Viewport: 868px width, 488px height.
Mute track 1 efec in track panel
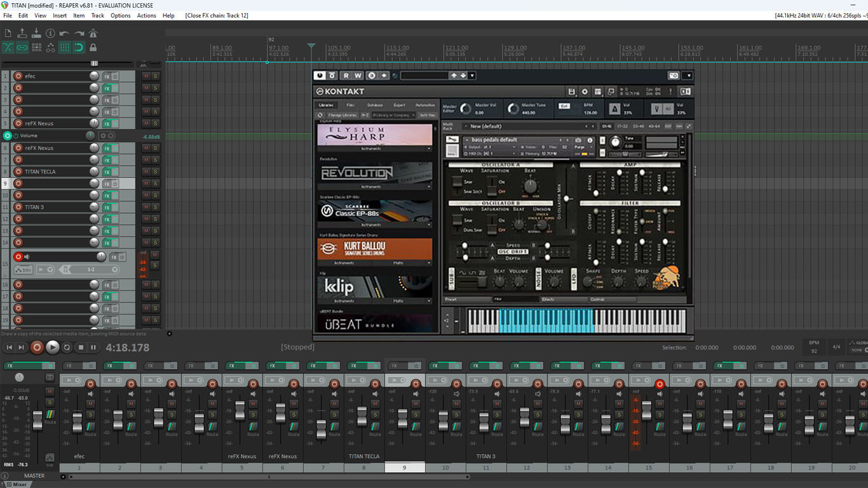pos(146,76)
